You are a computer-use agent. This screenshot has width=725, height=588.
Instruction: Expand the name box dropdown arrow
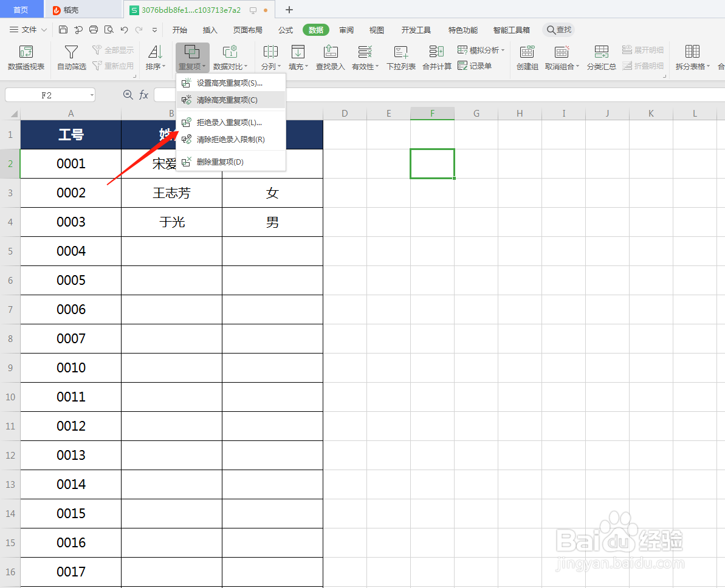tap(92, 95)
